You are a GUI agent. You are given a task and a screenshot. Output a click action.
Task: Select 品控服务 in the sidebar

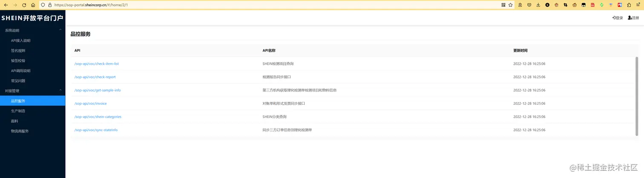click(32, 101)
